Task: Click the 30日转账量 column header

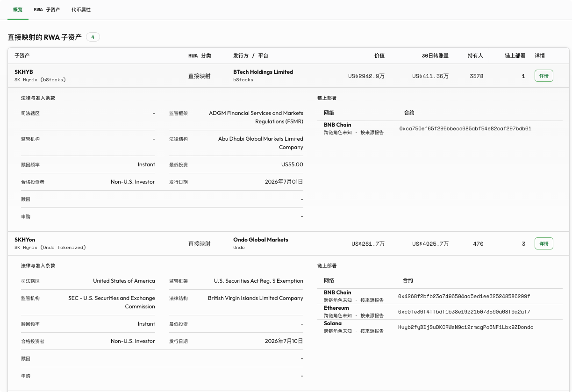Action: pyautogui.click(x=435, y=56)
